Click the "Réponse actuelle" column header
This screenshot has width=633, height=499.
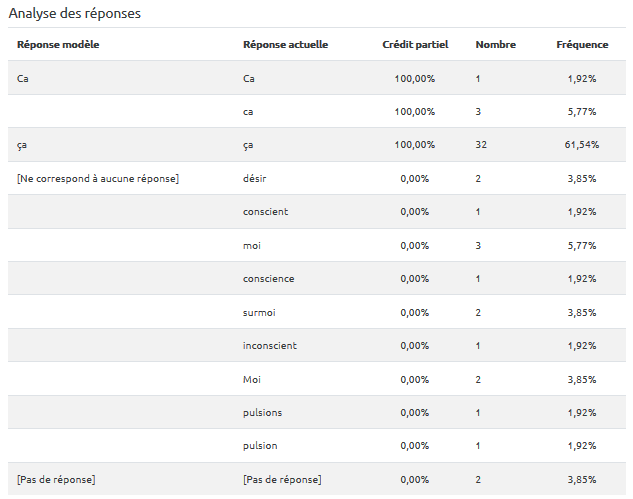tap(285, 45)
